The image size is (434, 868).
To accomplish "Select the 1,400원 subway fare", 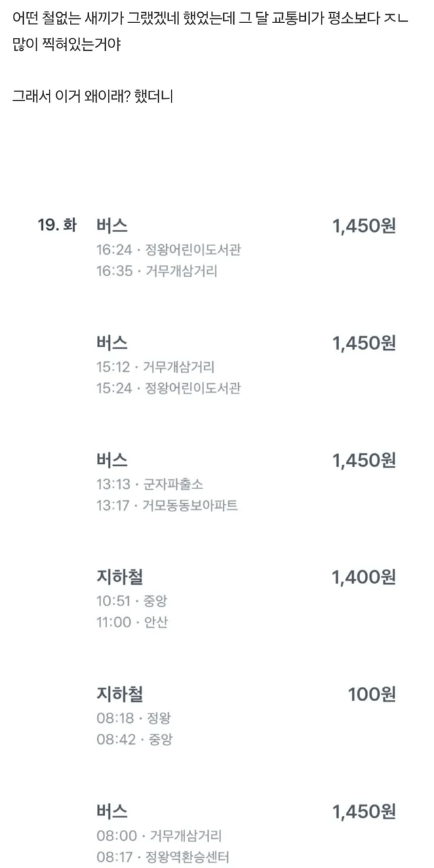I will point(363,578).
